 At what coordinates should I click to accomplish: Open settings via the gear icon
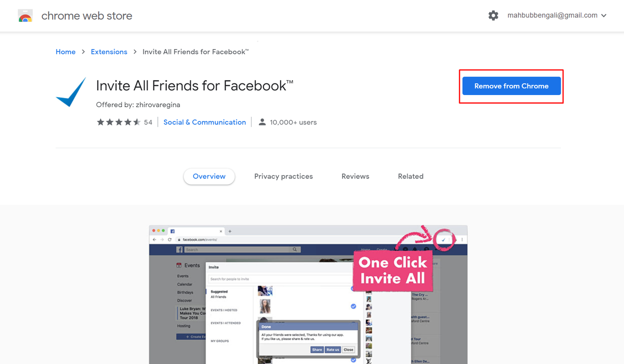tap(493, 16)
